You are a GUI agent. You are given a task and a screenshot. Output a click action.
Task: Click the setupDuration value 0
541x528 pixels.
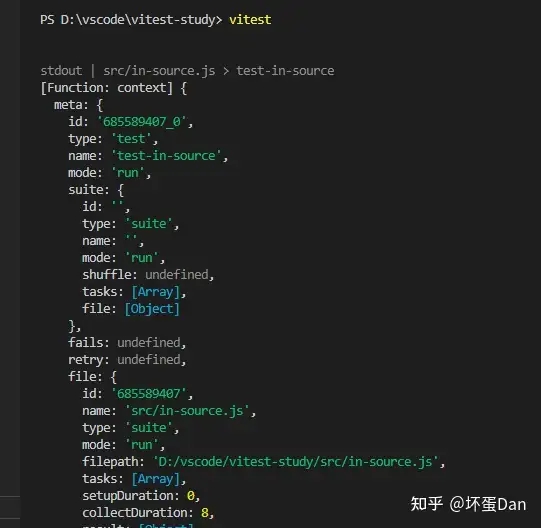pyautogui.click(x=190, y=496)
